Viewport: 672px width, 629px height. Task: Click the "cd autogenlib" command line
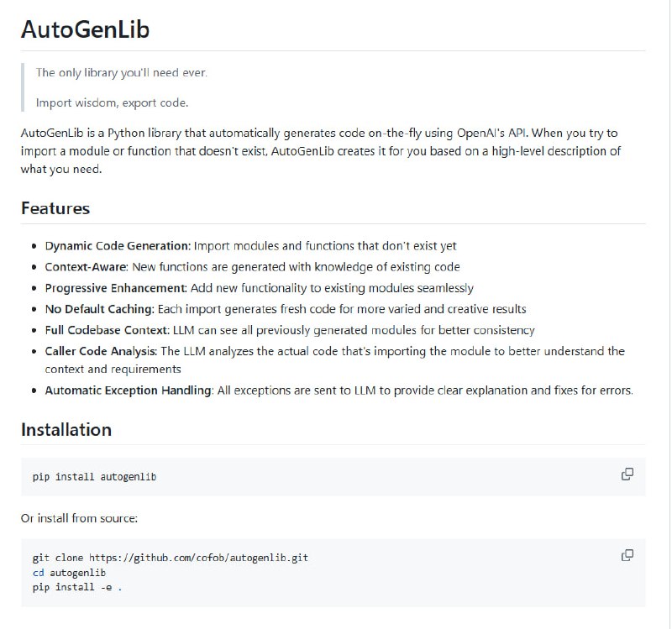[69, 573]
